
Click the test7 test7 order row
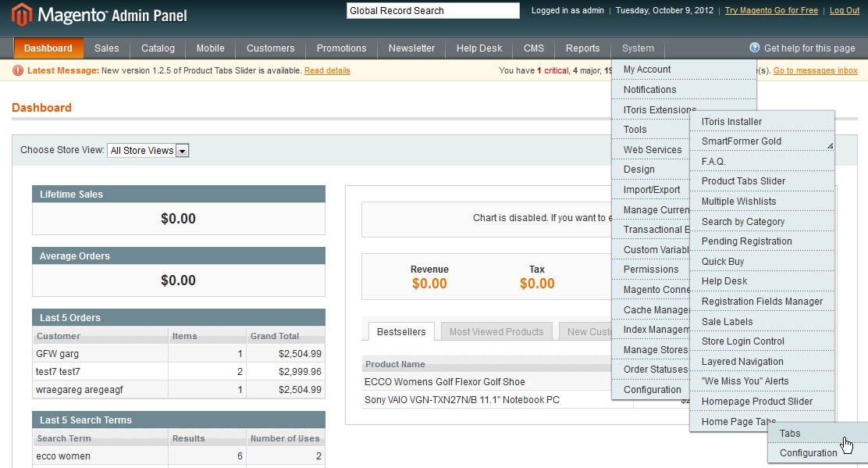tap(178, 372)
